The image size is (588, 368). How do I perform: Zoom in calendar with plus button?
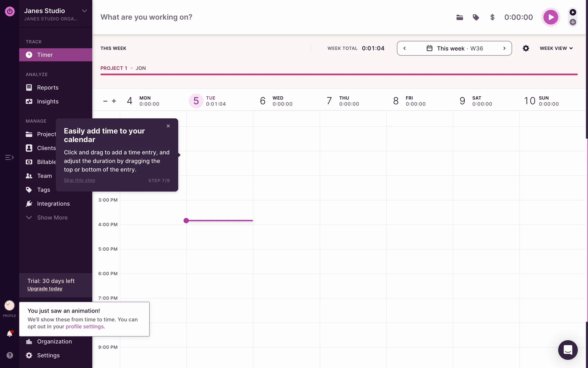114,101
